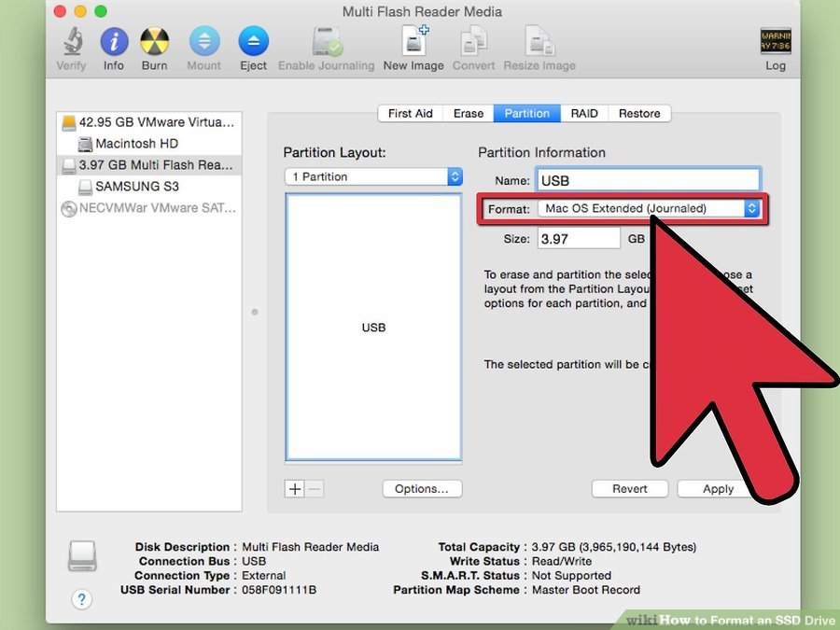Click the New Image icon
This screenshot has width=840, height=630.
click(x=414, y=41)
